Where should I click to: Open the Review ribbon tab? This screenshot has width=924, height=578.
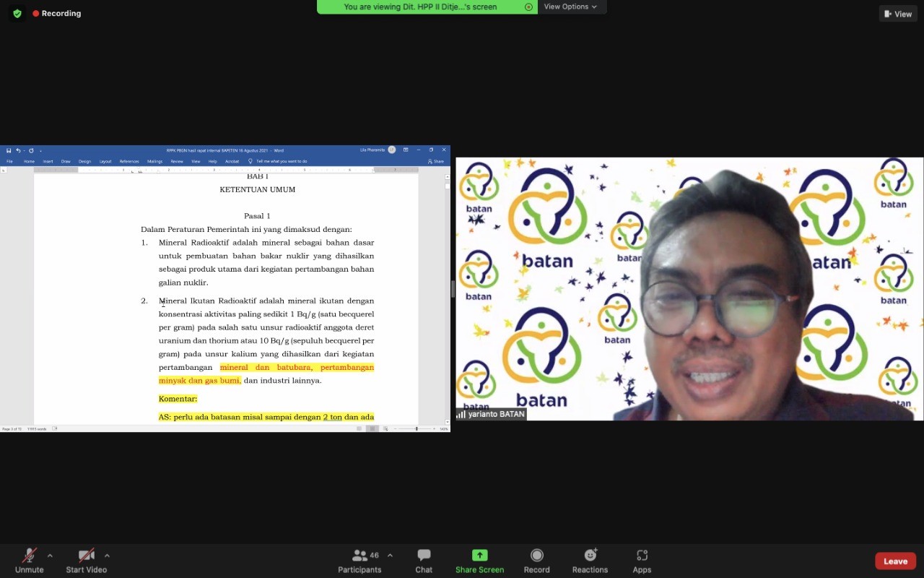point(177,161)
